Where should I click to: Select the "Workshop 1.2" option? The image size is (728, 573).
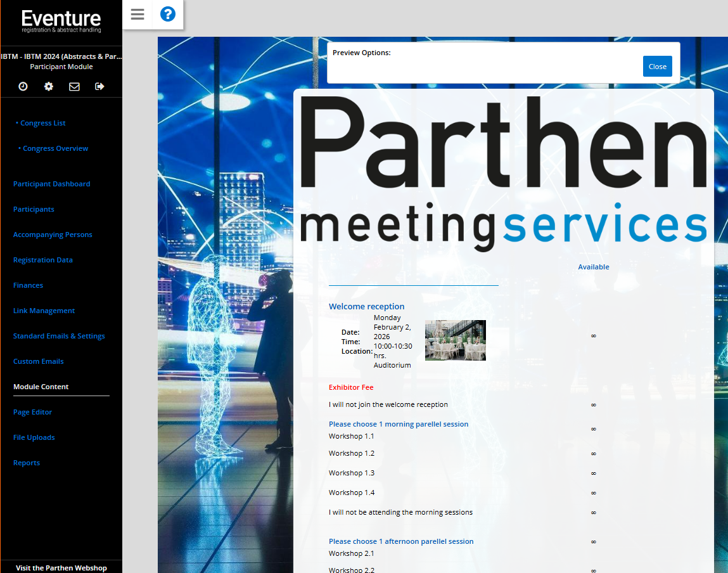click(x=352, y=453)
